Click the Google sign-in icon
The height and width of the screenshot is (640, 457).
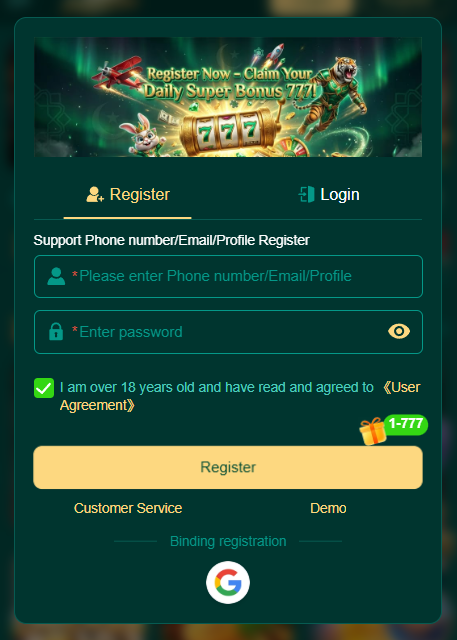pyautogui.click(x=228, y=582)
